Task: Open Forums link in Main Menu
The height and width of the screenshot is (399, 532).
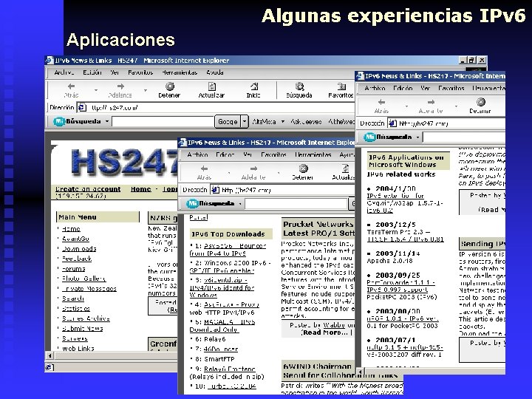Action: click(x=74, y=269)
